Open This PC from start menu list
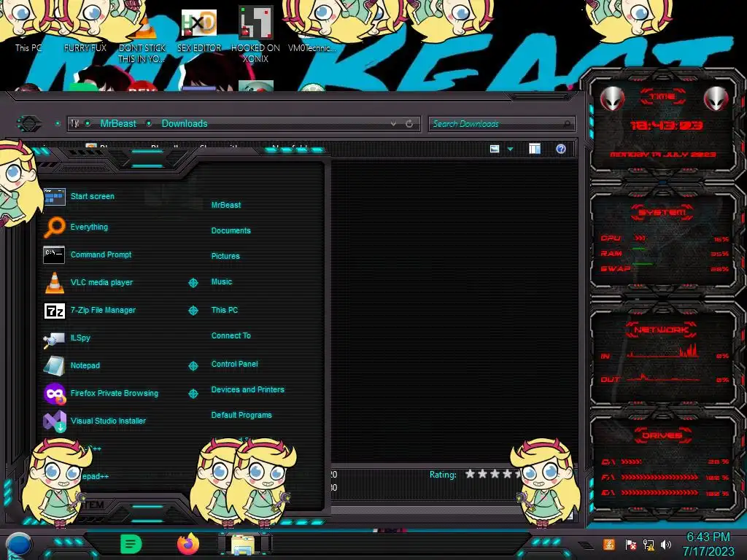 [225, 310]
